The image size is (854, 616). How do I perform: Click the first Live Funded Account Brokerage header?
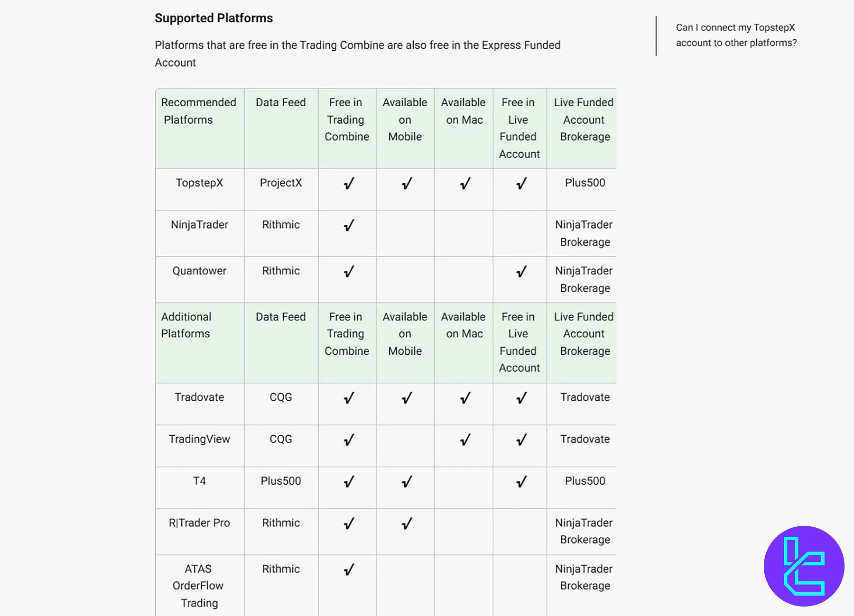coord(584,120)
